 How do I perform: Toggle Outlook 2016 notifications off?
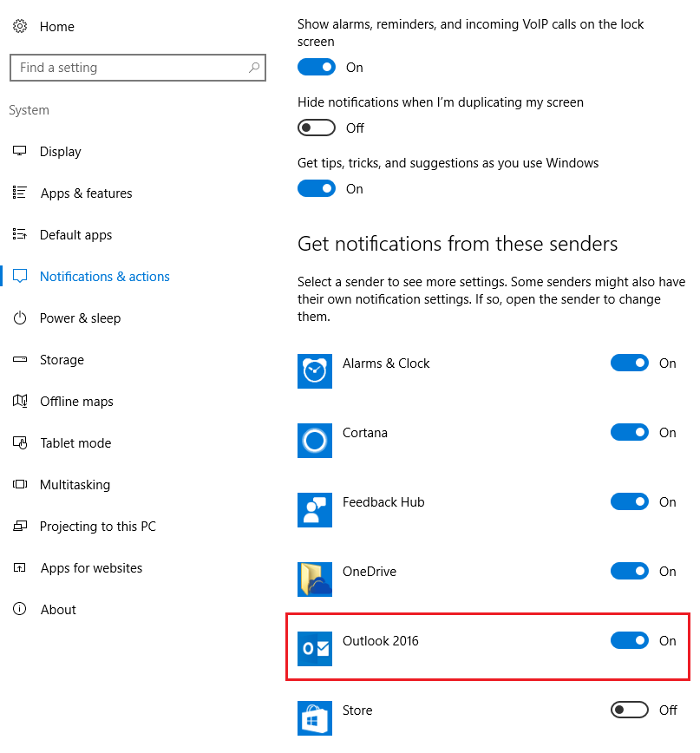(630, 640)
